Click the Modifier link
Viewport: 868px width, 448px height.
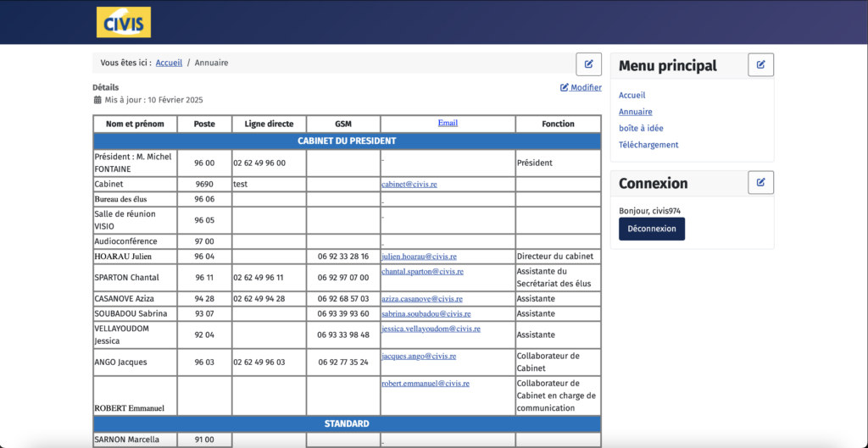pyautogui.click(x=581, y=87)
